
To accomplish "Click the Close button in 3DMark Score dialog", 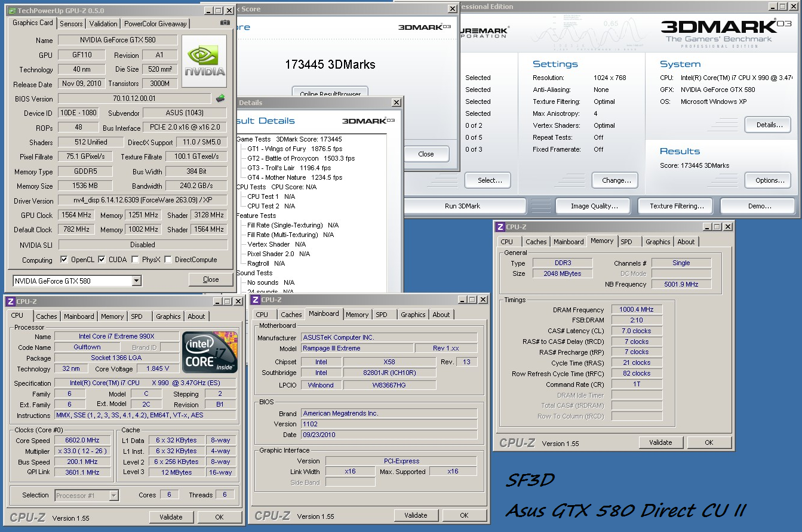I will (426, 154).
